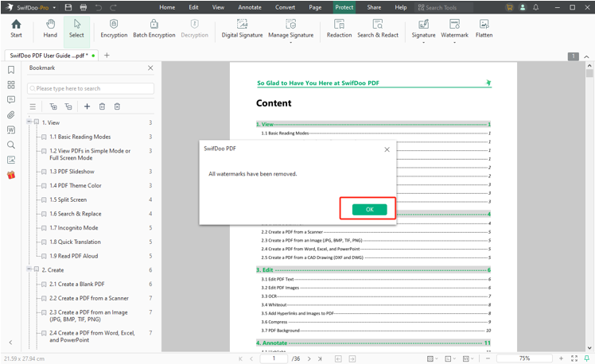
Task: Zoom in with the plus button
Action: 561,358
